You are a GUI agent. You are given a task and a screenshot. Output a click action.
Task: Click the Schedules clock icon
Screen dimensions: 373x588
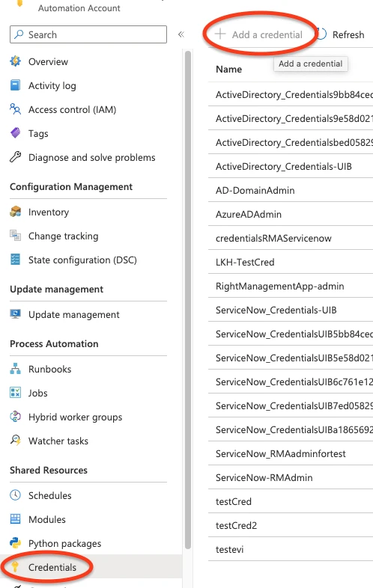tap(16, 495)
